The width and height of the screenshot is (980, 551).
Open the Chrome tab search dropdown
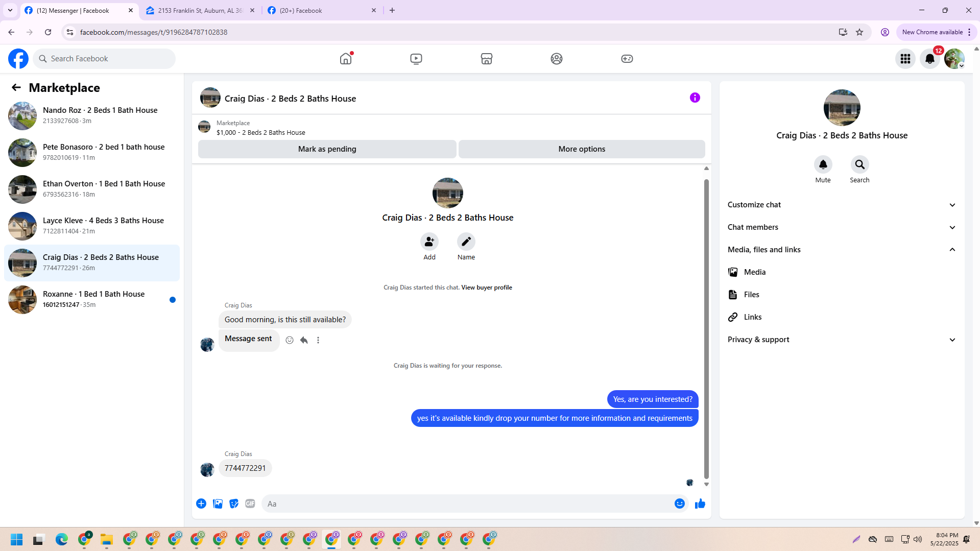(10, 10)
